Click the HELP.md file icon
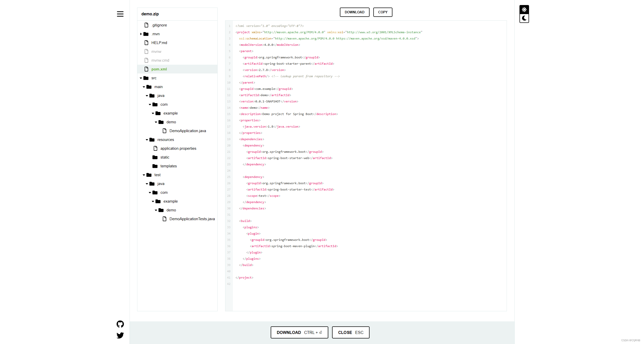 (x=146, y=43)
